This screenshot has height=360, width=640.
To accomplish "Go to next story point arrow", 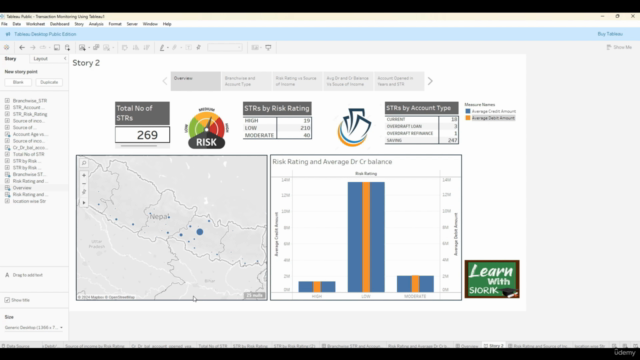I will tap(430, 81).
